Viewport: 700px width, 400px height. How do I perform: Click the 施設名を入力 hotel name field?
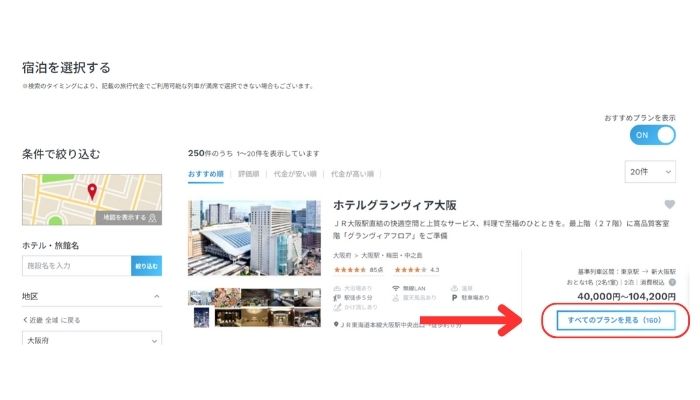(77, 266)
